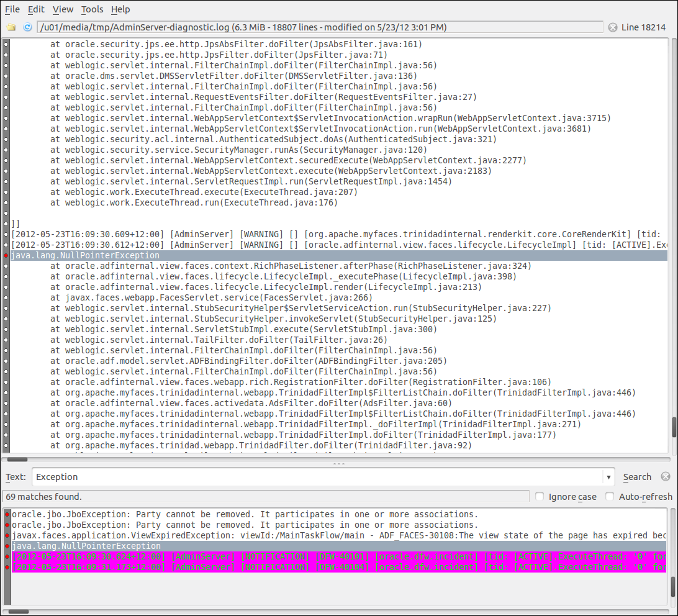Select the first oracle.jbo.JboException match row
The height and width of the screenshot is (616, 678).
point(339,514)
